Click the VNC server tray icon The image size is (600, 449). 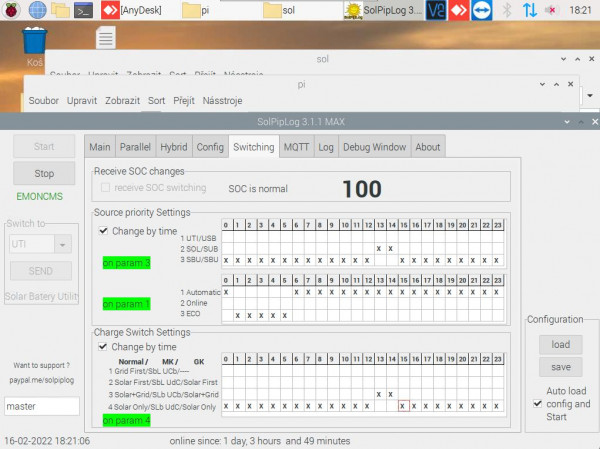click(x=436, y=10)
